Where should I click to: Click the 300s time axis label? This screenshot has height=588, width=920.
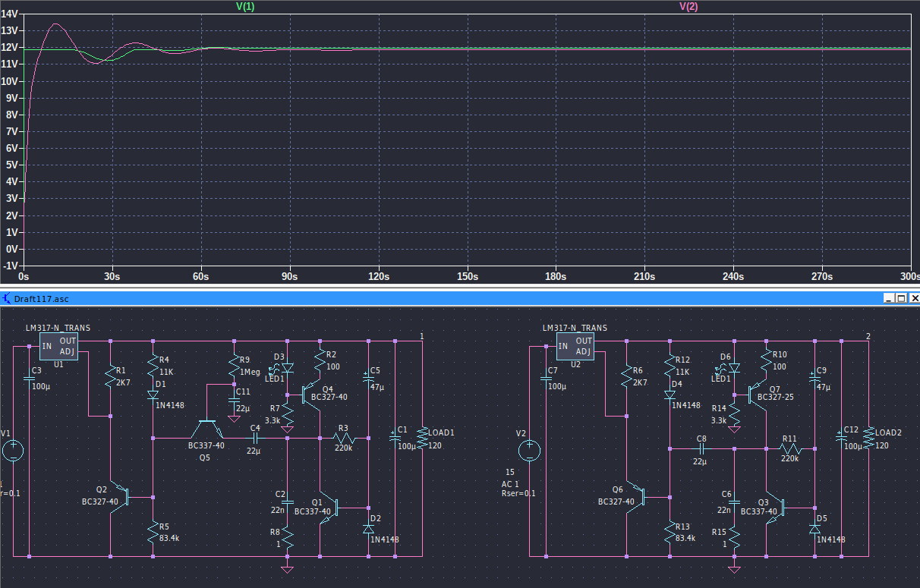[909, 277]
